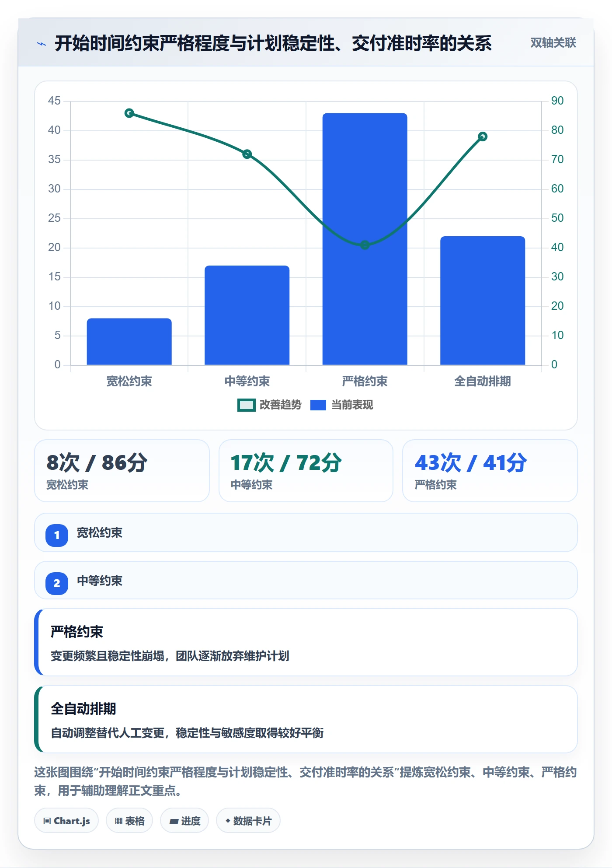This screenshot has width=612, height=868.
Task: Click the 双轴关联 badge in header
Action: [x=553, y=42]
